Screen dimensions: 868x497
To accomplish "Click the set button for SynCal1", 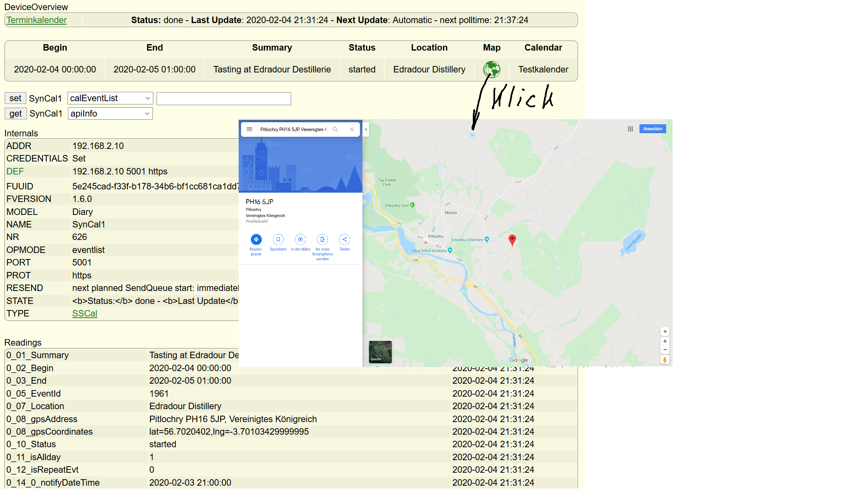I will tap(15, 98).
